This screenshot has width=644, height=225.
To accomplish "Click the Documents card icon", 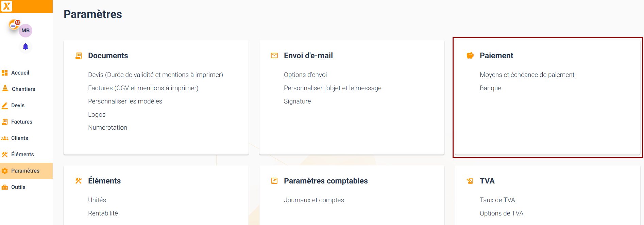I will (x=79, y=55).
